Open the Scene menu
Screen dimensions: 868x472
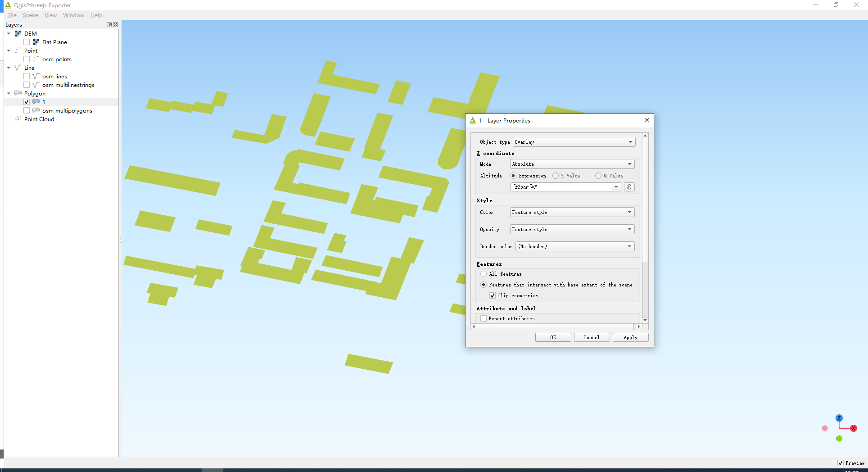[30, 15]
